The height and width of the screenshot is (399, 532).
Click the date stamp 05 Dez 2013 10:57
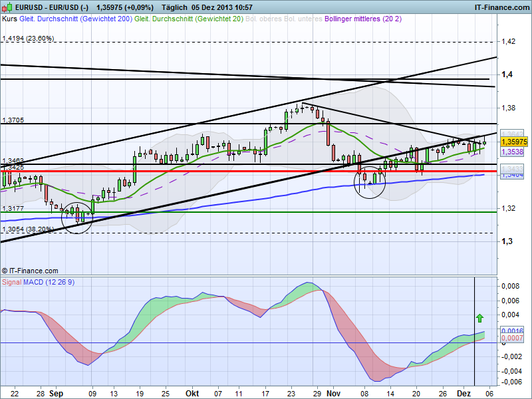(x=222, y=7)
